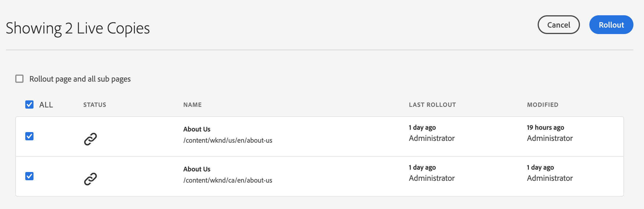The width and height of the screenshot is (644, 209).
Task: Click the STATUS column header
Action: 95,105
